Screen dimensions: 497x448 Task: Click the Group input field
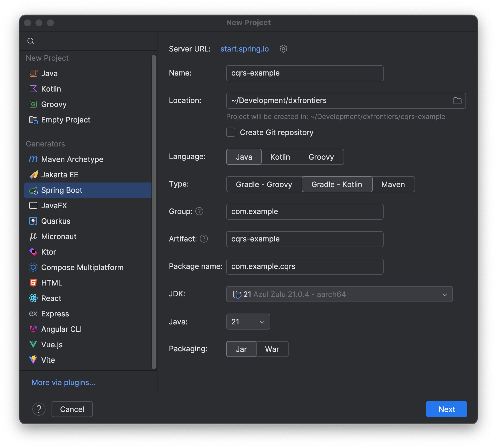(x=305, y=212)
